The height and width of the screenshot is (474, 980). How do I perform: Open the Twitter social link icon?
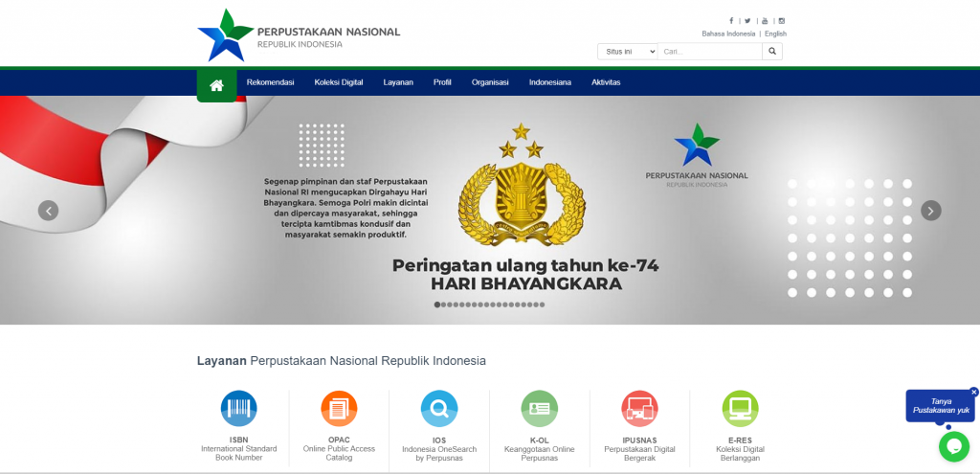pyautogui.click(x=747, y=21)
